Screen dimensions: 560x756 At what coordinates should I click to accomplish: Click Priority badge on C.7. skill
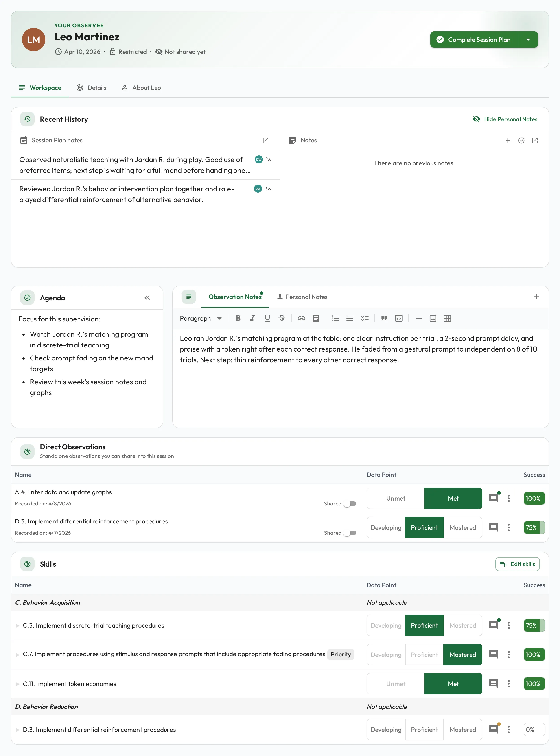pos(341,654)
